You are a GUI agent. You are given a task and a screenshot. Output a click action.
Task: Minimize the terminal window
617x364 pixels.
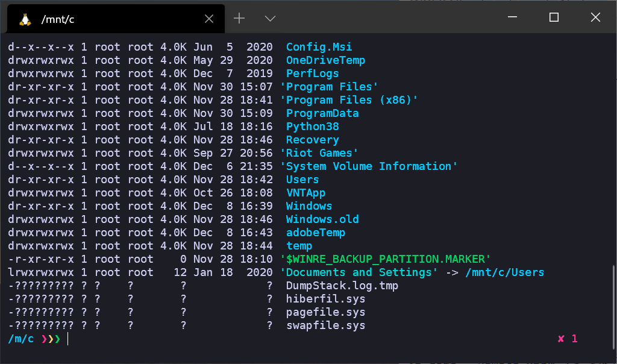click(512, 17)
